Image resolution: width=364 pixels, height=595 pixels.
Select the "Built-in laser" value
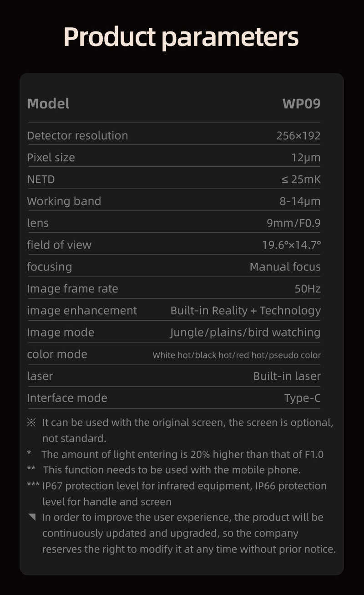coord(287,376)
